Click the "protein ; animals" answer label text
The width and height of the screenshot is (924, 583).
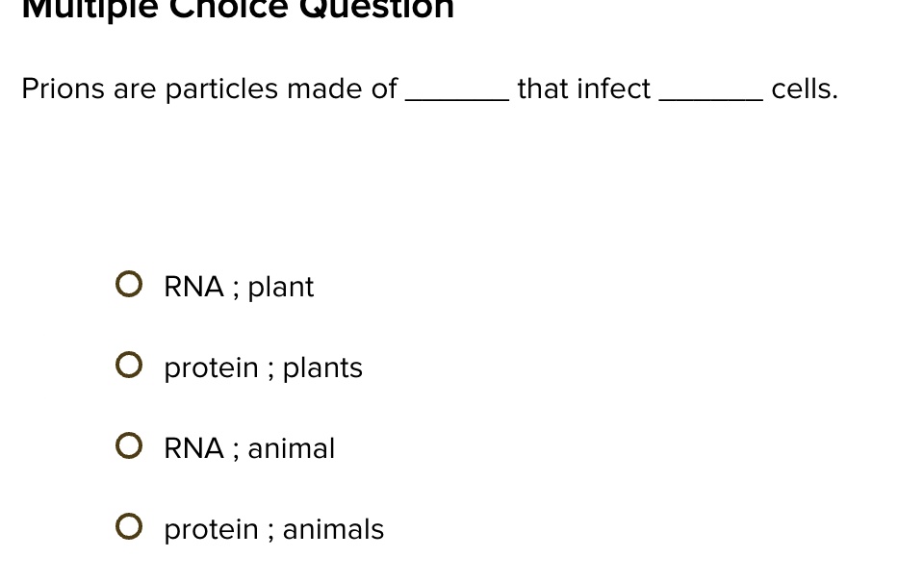coord(274,529)
